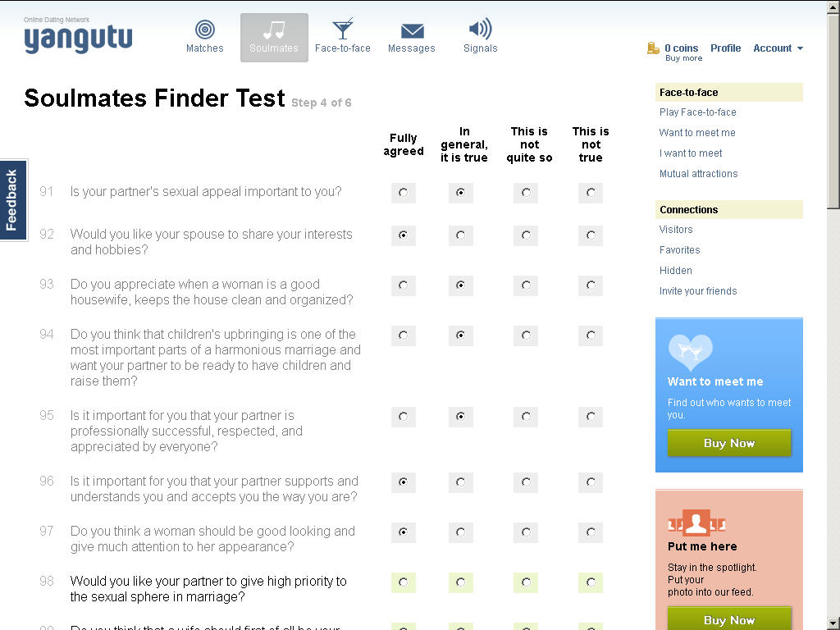Click the Soulmates music notes icon
The height and width of the screenshot is (630, 840).
(x=274, y=30)
